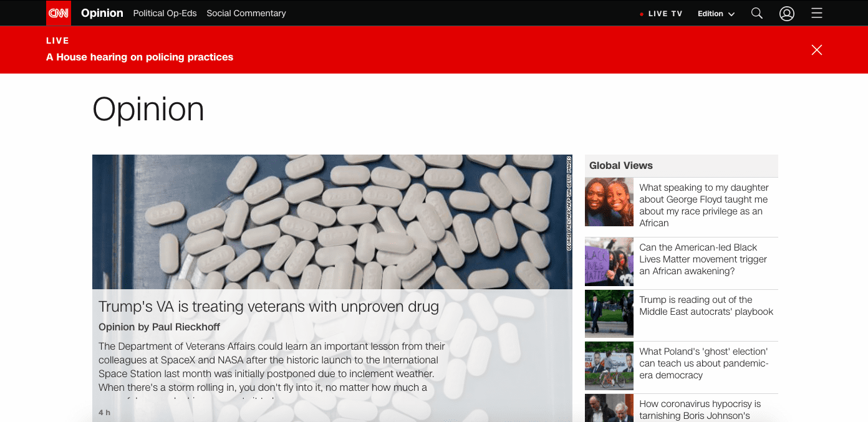Open the hamburger menu icon
The height and width of the screenshot is (422, 868).
click(x=816, y=13)
